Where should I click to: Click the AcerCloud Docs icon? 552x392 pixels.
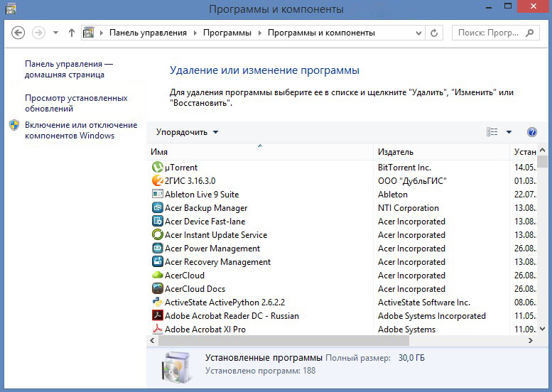pyautogui.click(x=158, y=288)
